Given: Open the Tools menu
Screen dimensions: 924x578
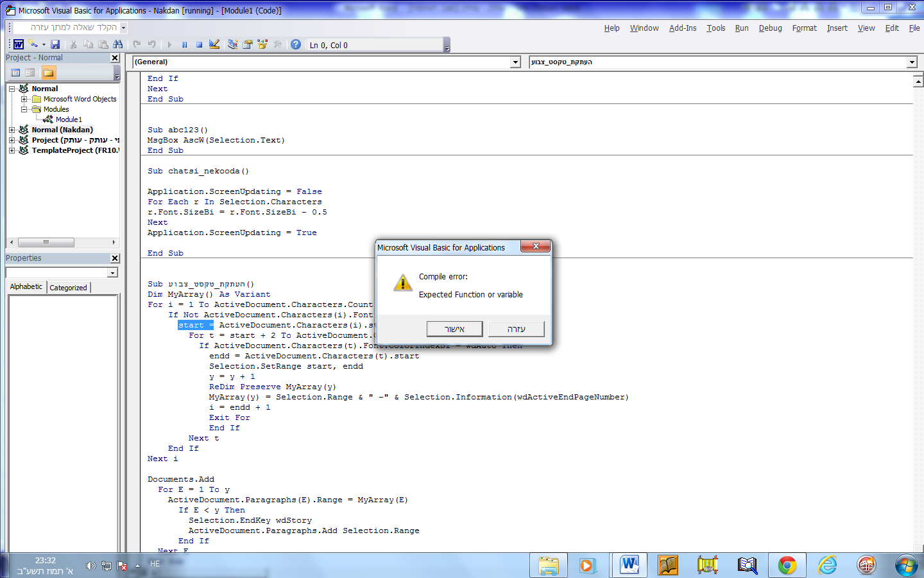Looking at the screenshot, I should [716, 28].
